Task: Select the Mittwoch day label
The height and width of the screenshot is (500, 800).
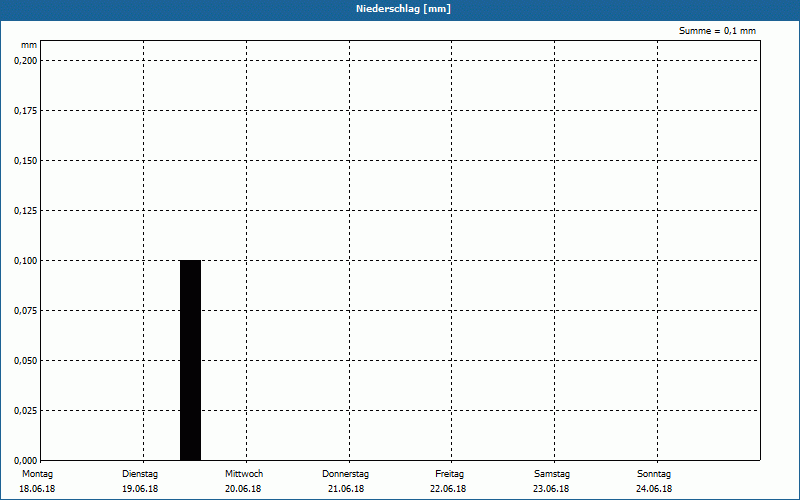Action: coord(244,474)
